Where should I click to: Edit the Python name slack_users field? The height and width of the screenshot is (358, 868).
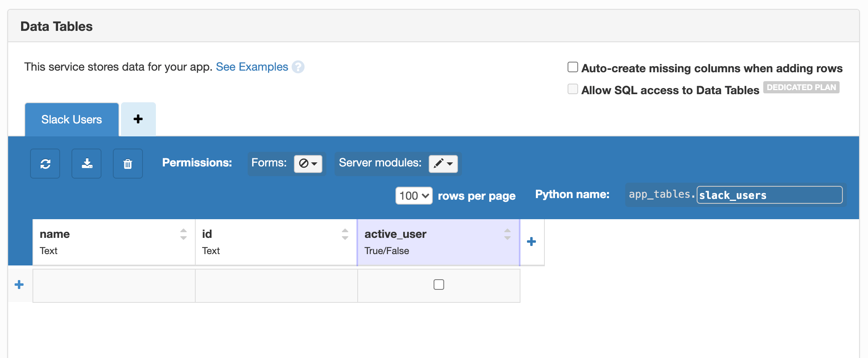769,195
